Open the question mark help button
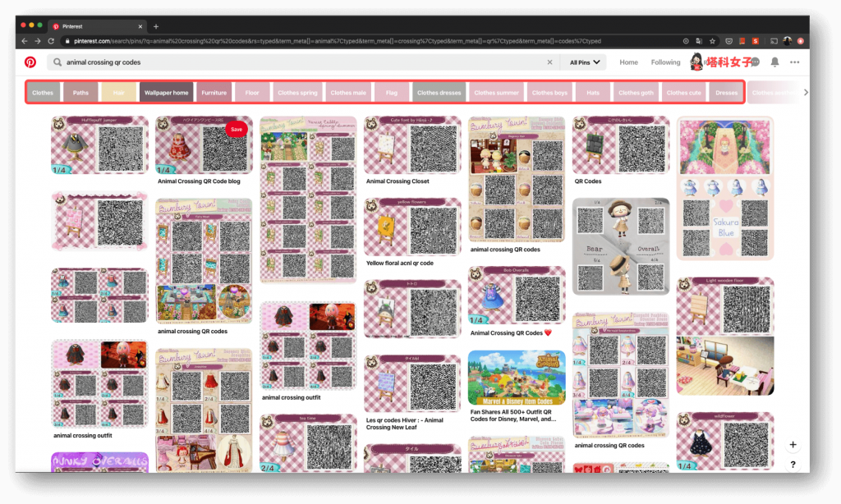The height and width of the screenshot is (504, 841). pyautogui.click(x=793, y=465)
